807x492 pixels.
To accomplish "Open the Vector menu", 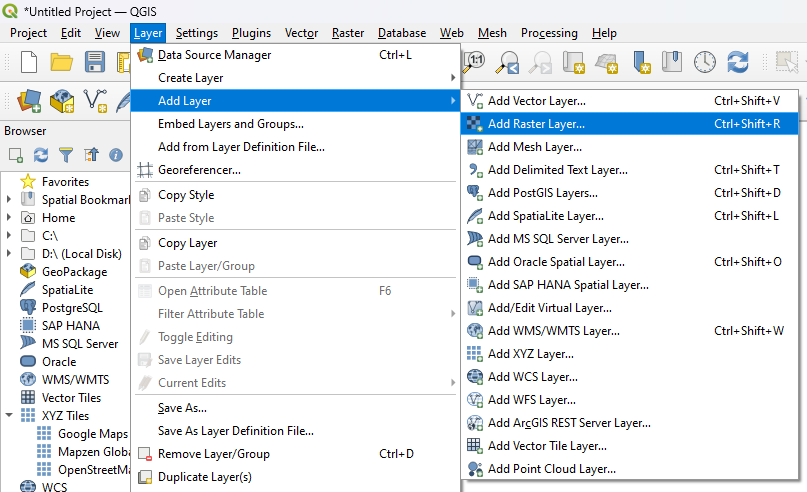I will click(301, 33).
